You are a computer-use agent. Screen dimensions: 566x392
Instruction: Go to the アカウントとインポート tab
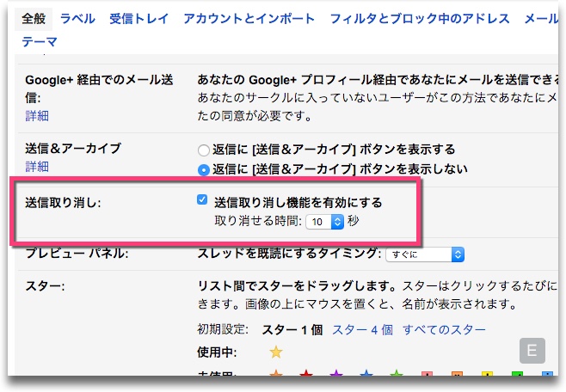(249, 18)
